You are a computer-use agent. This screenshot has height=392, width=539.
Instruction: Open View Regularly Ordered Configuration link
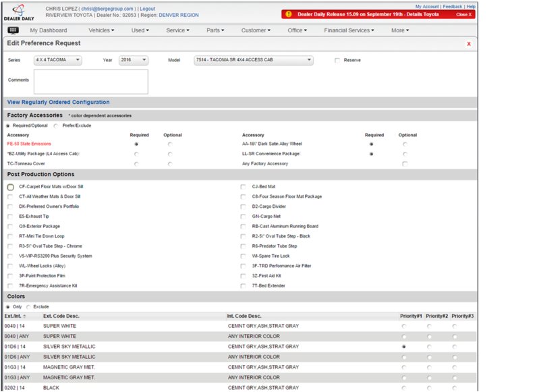[x=59, y=102]
